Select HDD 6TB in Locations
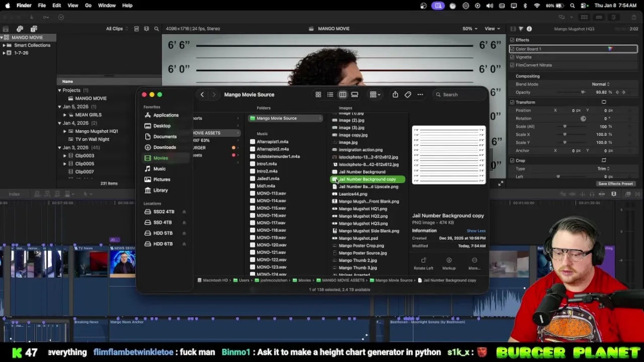This screenshot has height=362, width=644. coord(163,244)
